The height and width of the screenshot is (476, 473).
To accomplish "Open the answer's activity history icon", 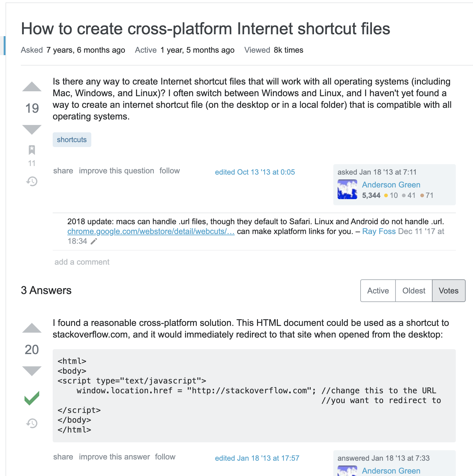I will point(32,423).
